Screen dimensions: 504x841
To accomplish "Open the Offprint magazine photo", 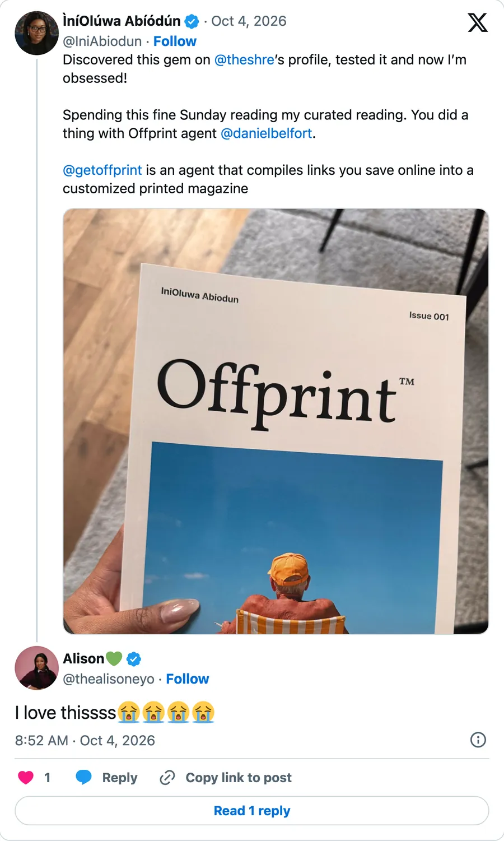I will (x=276, y=421).
